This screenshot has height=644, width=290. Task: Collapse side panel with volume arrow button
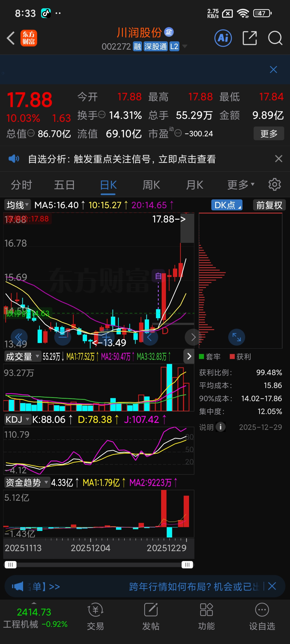coord(189,356)
